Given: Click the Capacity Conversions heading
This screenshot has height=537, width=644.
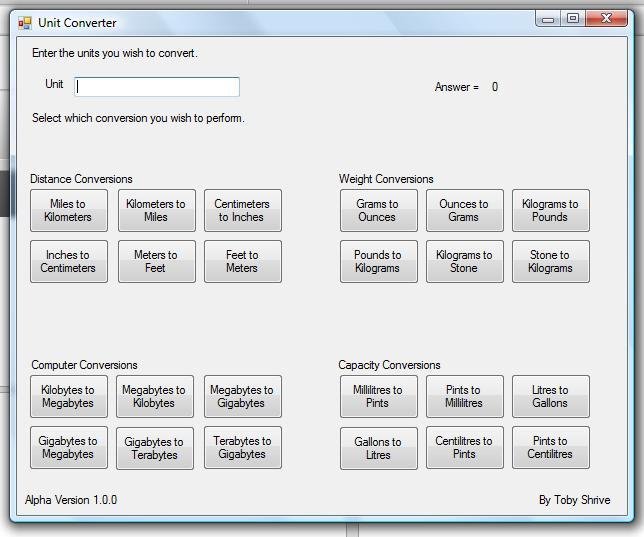Looking at the screenshot, I should 389,365.
